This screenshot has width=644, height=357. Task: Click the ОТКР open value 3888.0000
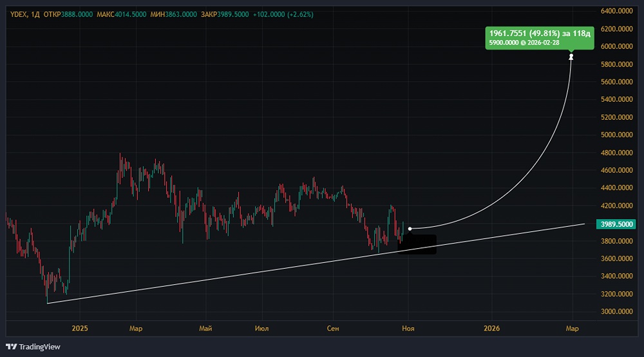coord(76,15)
